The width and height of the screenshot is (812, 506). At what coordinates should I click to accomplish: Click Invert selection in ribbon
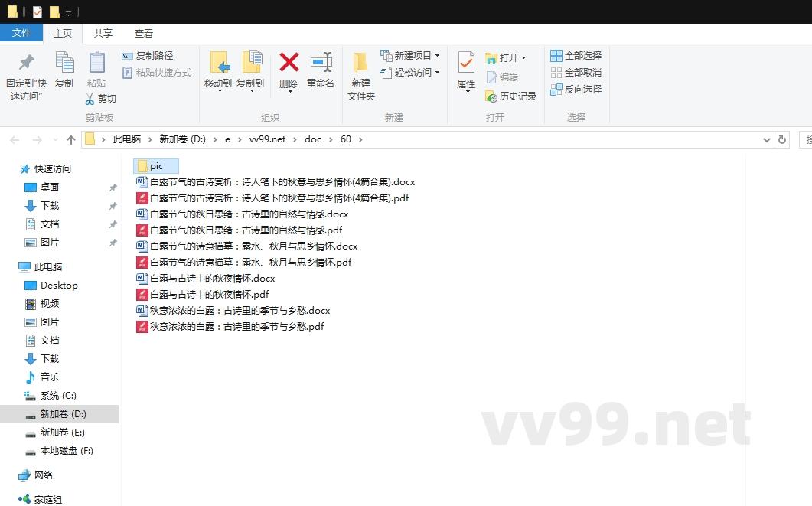[x=576, y=90]
